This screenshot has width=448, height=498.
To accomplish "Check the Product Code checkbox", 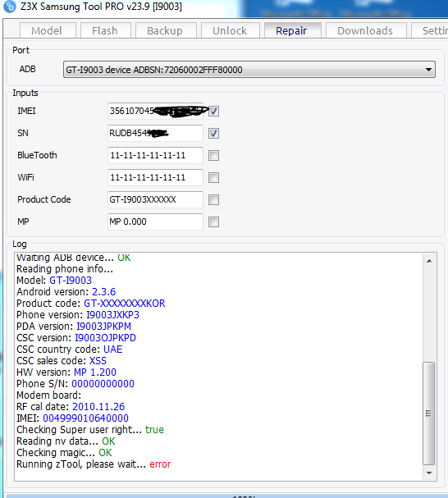I will click(x=213, y=199).
